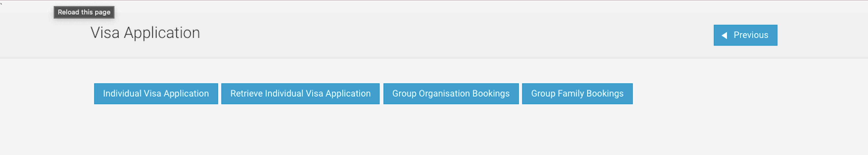Screen dimensions: 868x155
Task: Click the Visa Application page heading
Action: click(x=145, y=33)
